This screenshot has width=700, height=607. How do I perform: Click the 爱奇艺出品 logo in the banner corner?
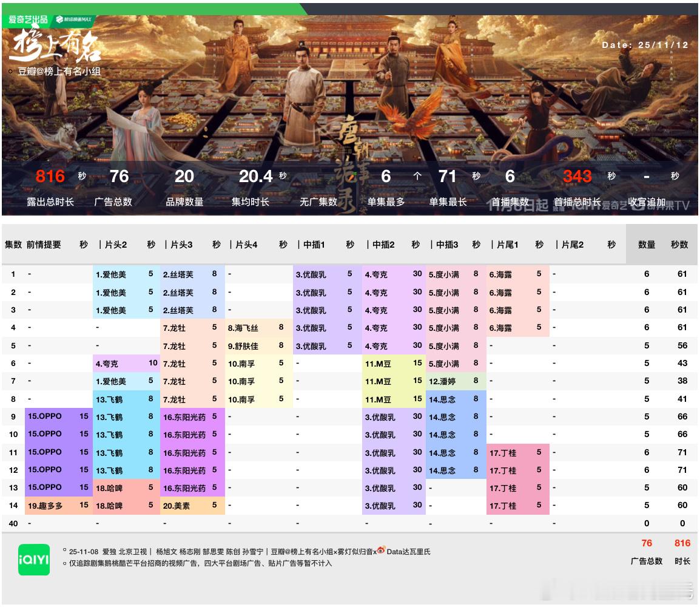point(28,19)
